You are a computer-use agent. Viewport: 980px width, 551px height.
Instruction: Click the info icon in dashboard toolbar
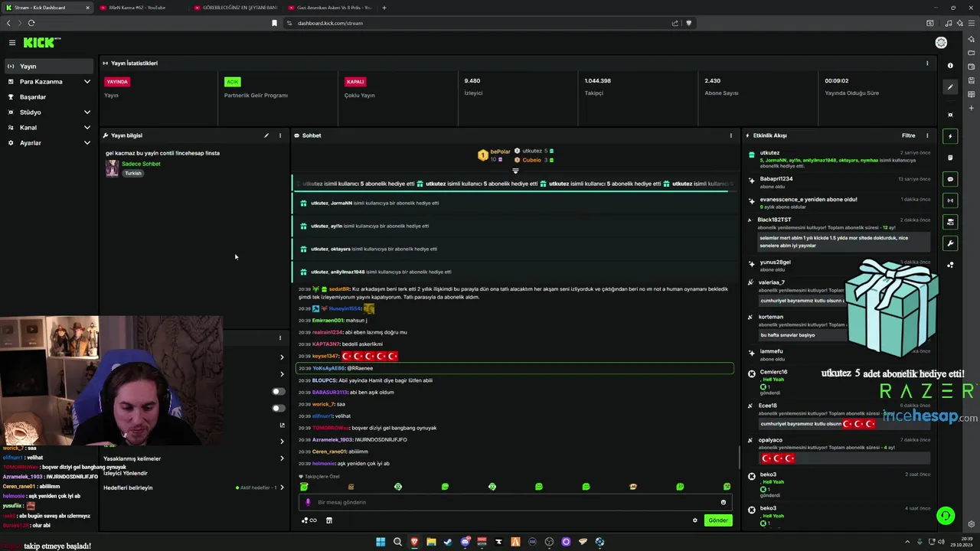[950, 66]
